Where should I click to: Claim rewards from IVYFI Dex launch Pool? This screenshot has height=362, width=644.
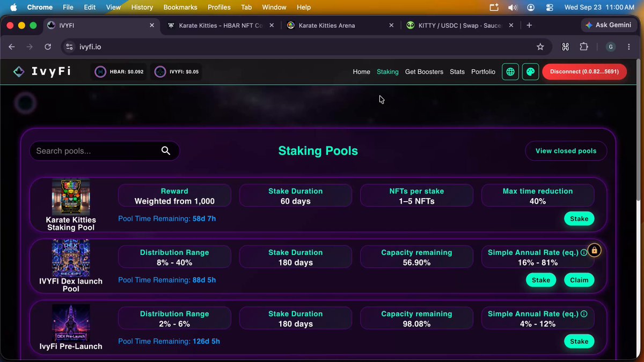[x=579, y=280]
